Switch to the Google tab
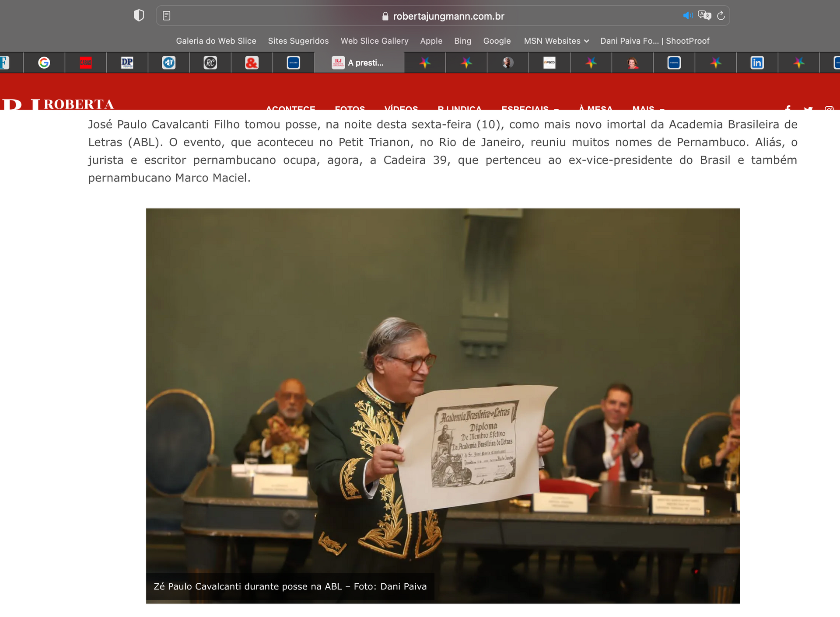 coord(44,63)
